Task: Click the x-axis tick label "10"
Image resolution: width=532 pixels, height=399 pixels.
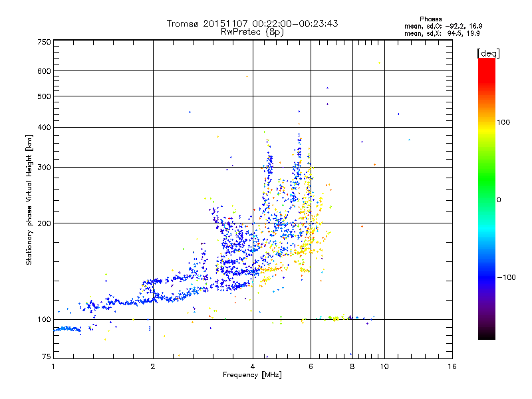Action: [x=384, y=366]
